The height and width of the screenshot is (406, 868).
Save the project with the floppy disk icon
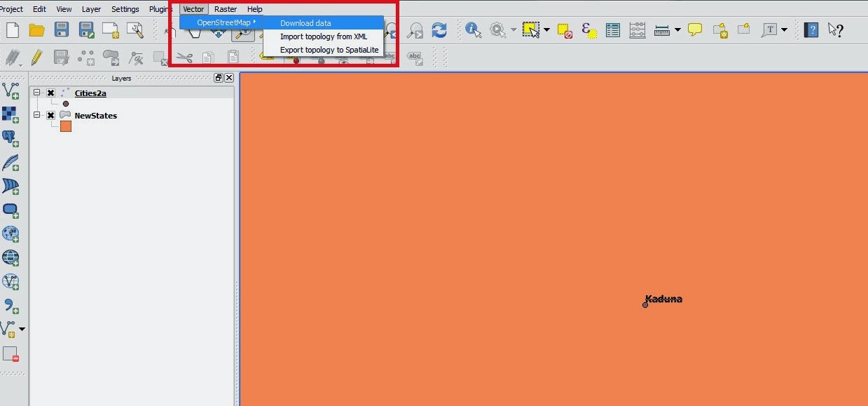click(62, 30)
